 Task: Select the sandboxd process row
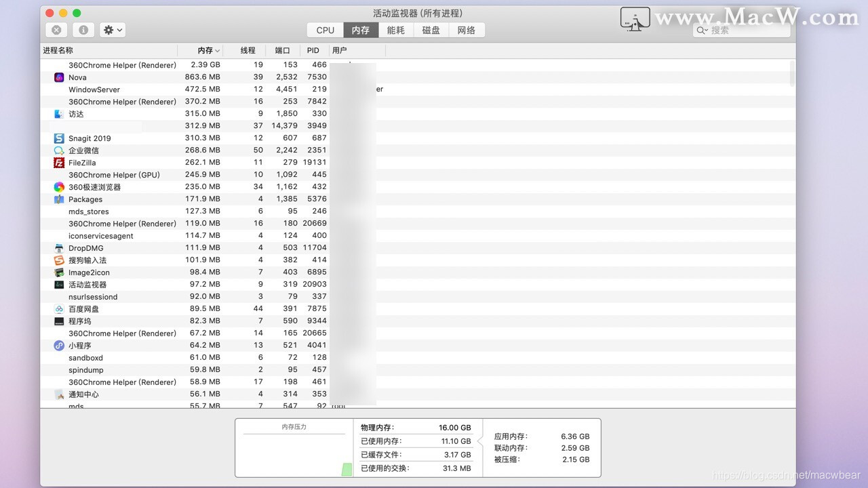click(x=418, y=358)
